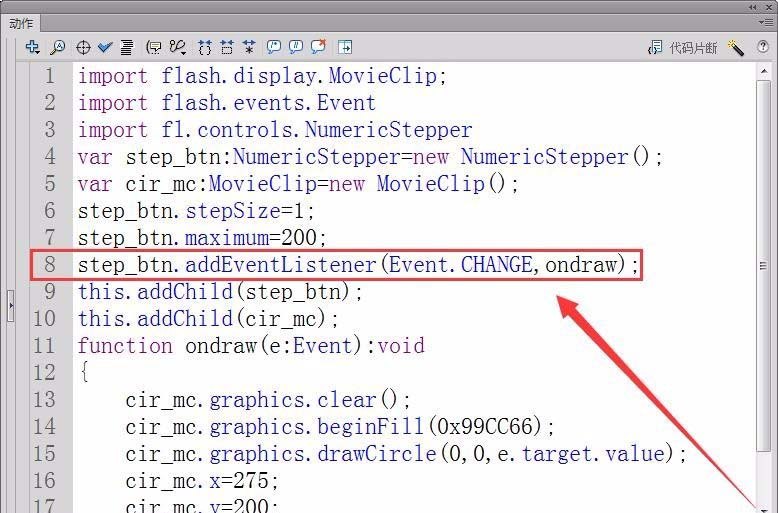Click line 5 var cir_mc declaration
The width and height of the screenshot is (778, 513).
point(298,184)
